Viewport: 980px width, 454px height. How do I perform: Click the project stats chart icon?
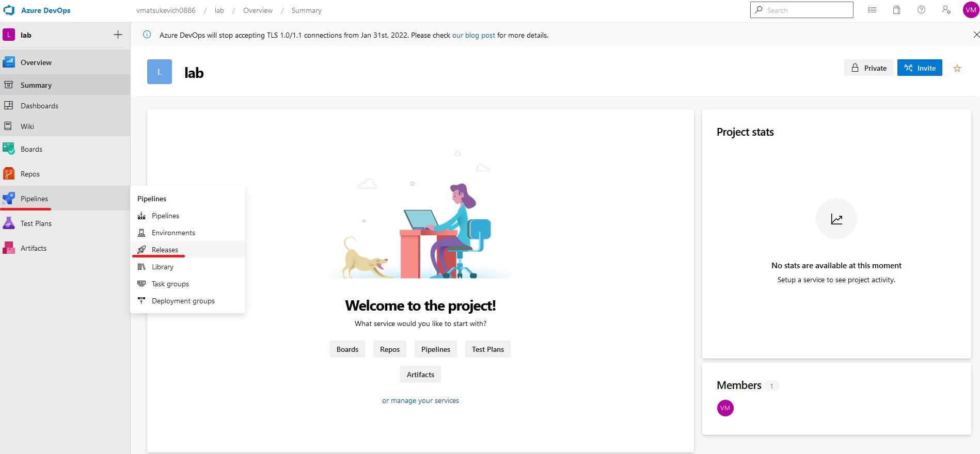(836, 219)
